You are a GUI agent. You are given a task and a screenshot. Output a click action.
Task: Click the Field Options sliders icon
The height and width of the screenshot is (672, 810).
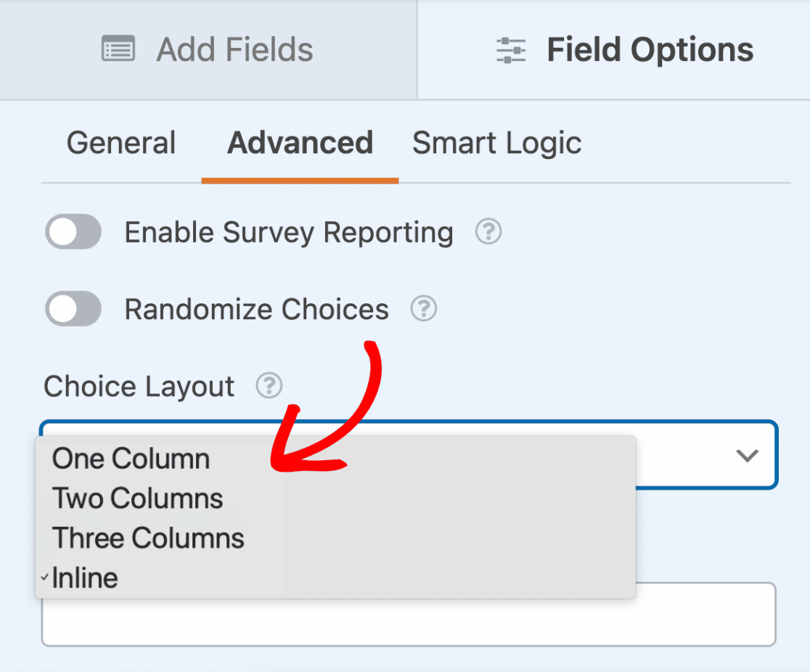click(x=511, y=50)
